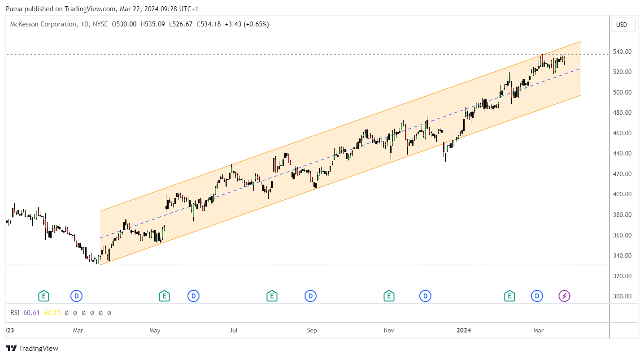This screenshot has width=644, height=358.
Task: Open the USD currency selector
Action: [x=623, y=25]
